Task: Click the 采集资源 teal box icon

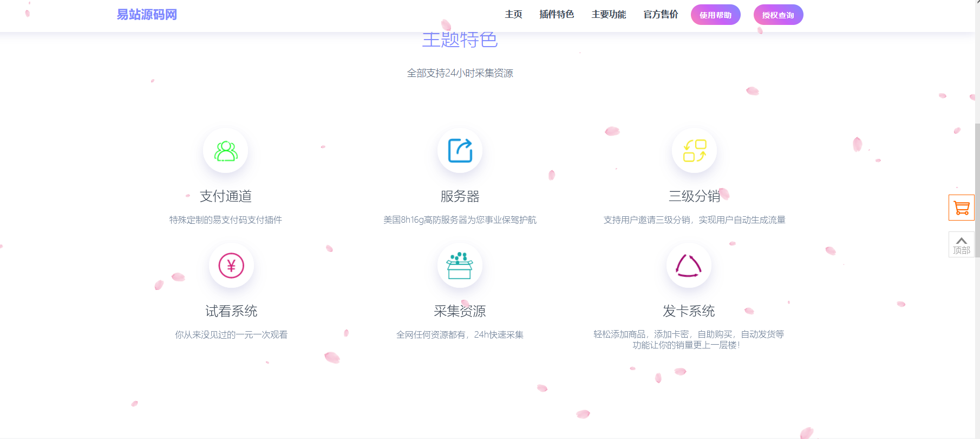Action: pos(460,266)
